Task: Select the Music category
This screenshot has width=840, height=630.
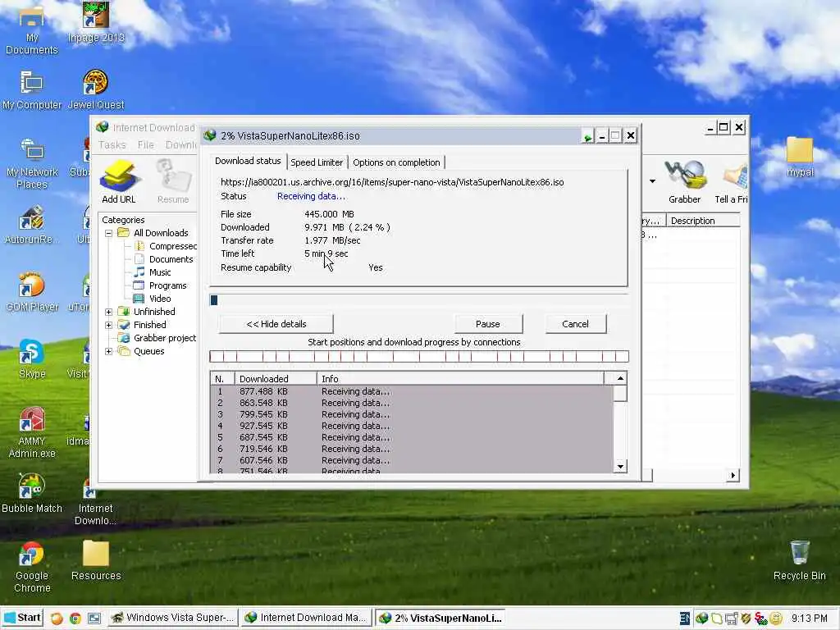Action: pyautogui.click(x=160, y=272)
